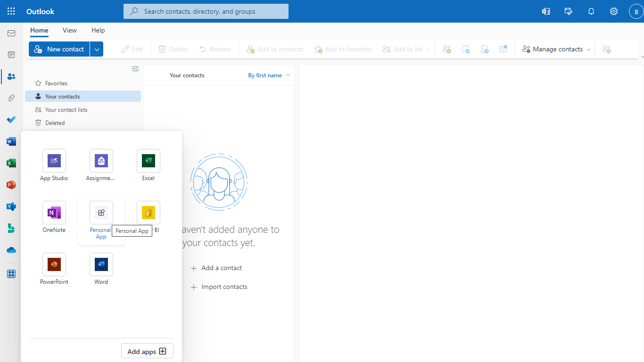Click the Outlook brand title

[x=40, y=11]
